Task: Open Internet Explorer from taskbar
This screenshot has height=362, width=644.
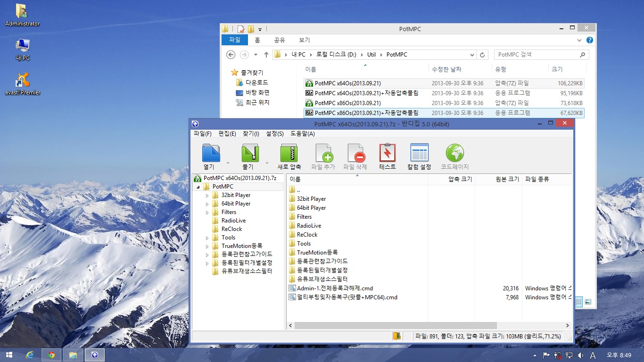Action: tap(30, 355)
